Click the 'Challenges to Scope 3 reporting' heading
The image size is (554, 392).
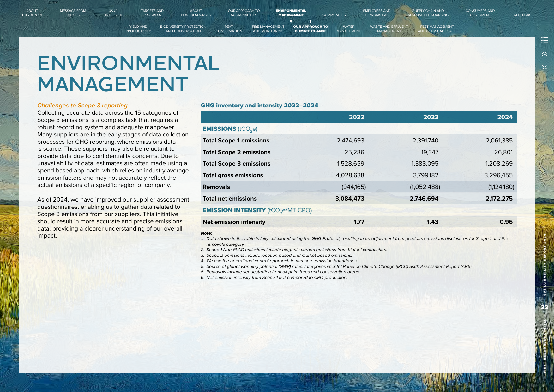[x=82, y=106]
